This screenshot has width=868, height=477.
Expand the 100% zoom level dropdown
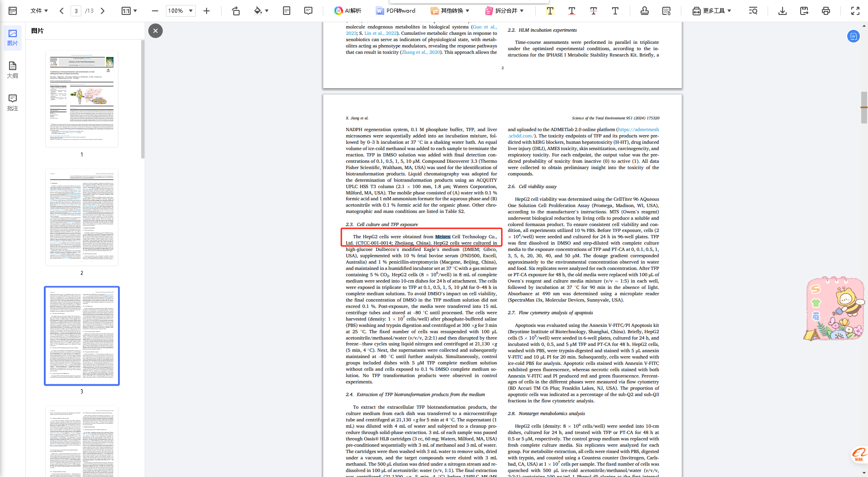pos(180,11)
